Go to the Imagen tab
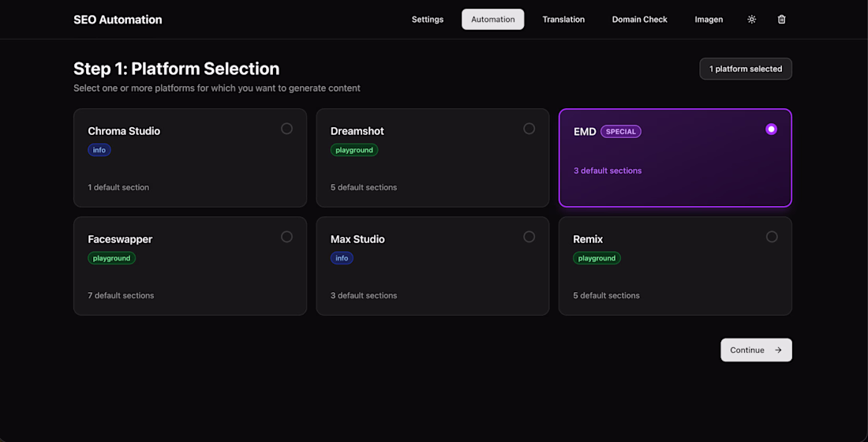The width and height of the screenshot is (868, 442). pyautogui.click(x=709, y=20)
